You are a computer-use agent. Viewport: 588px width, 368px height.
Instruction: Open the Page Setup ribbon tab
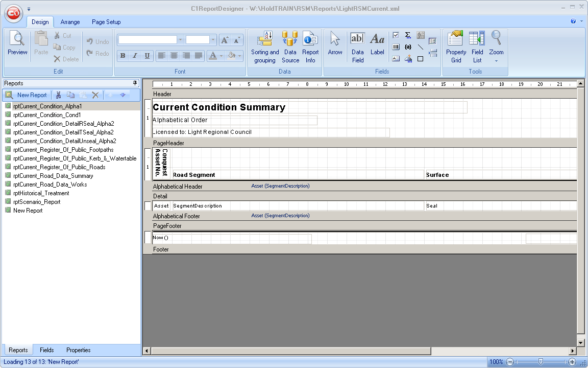pos(106,22)
